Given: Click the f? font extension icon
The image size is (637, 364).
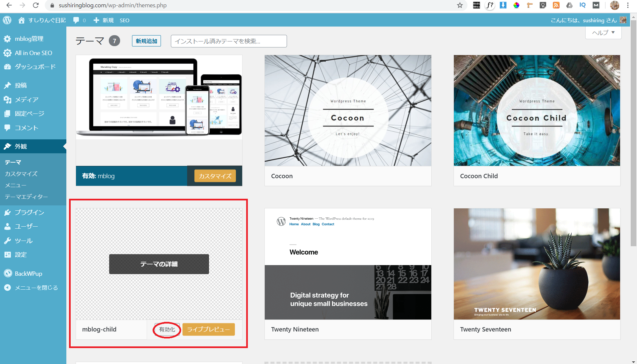Looking at the screenshot, I should [x=490, y=5].
